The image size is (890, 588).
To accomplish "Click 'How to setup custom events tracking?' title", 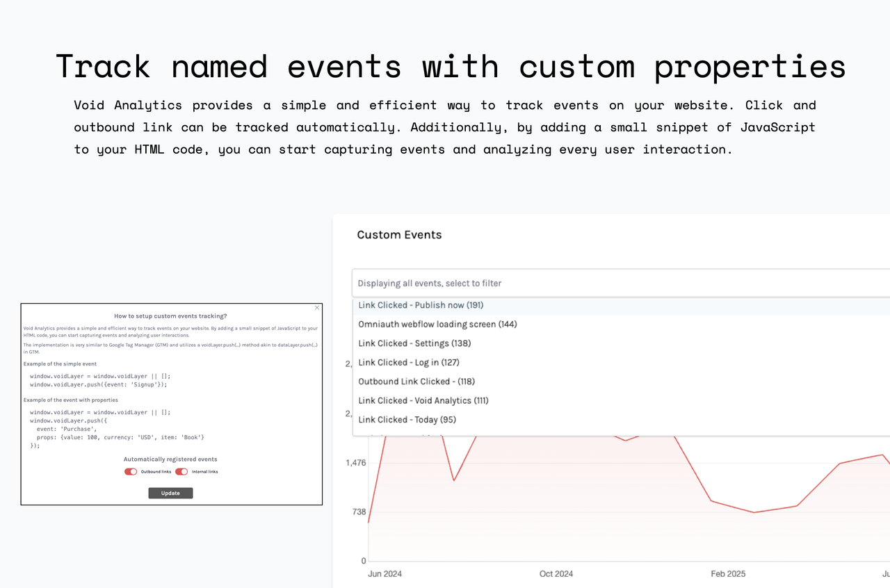I will point(170,316).
